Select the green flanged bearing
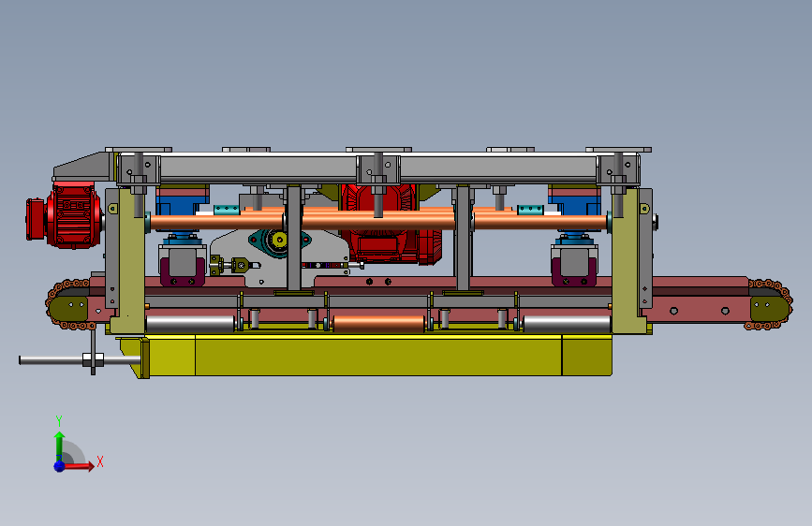 [x=280, y=241]
